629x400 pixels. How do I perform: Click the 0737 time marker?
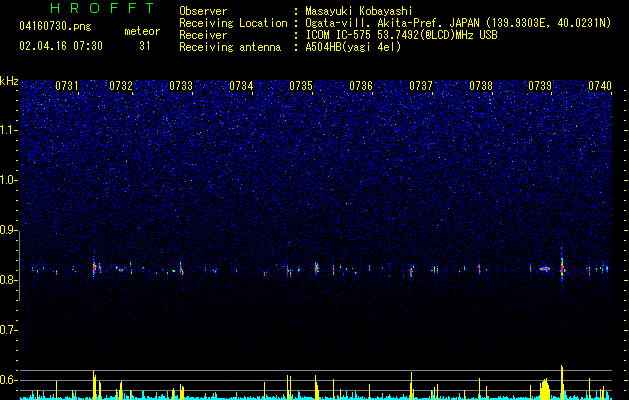421,85
